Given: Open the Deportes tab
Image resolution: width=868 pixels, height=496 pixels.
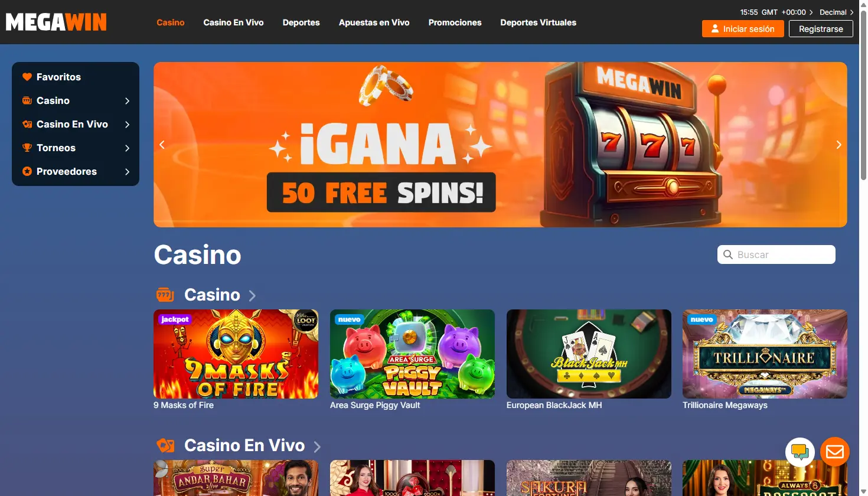Looking at the screenshot, I should tap(301, 22).
